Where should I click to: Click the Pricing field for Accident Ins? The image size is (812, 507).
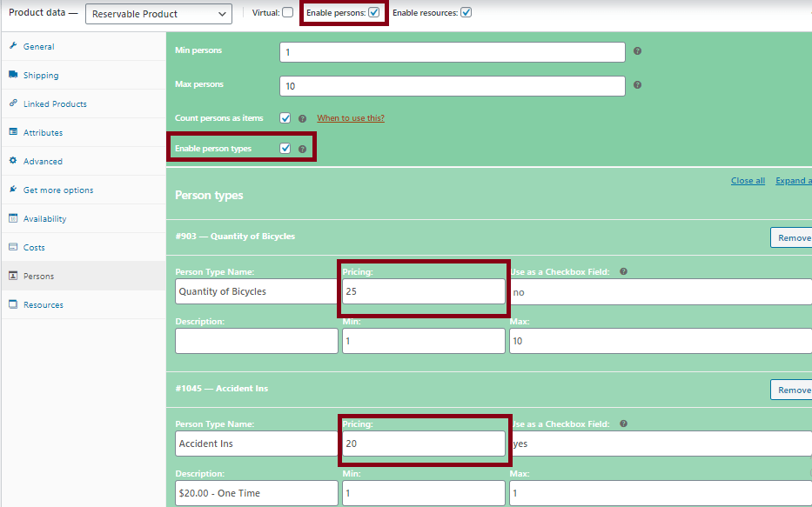coord(423,444)
